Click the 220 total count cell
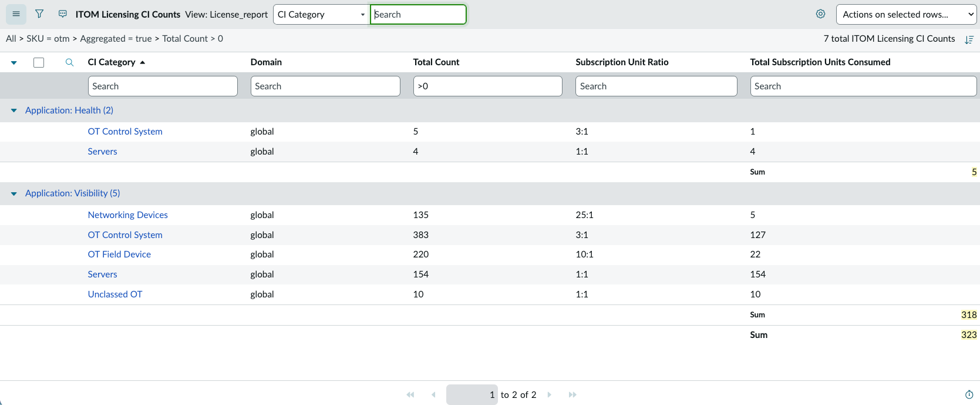This screenshot has height=405, width=980. 421,255
